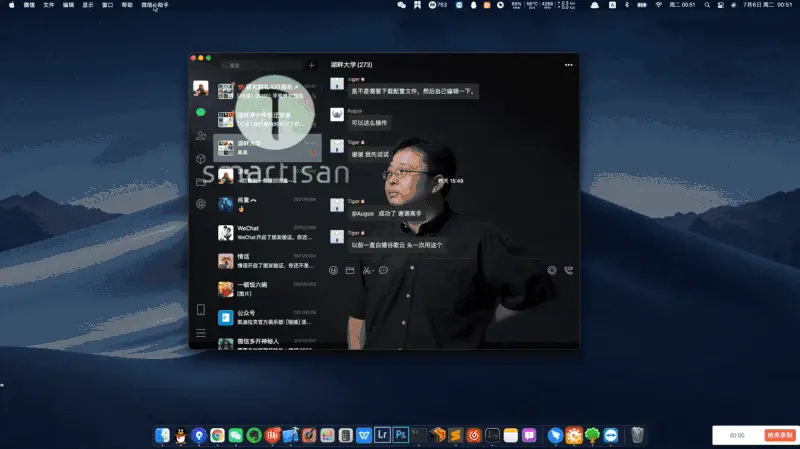This screenshot has height=449, width=800.
Task: Select the WeChat conversation in chat list
Action: (267, 232)
